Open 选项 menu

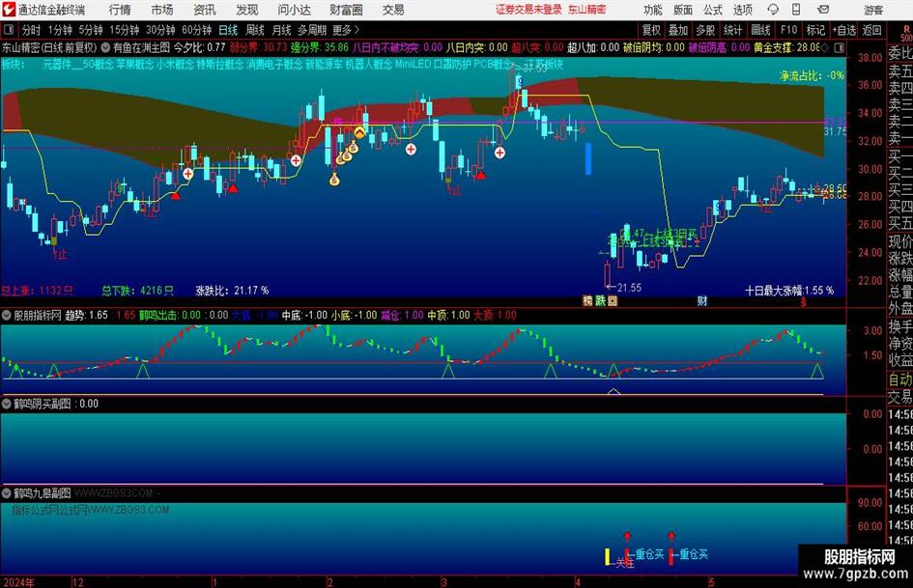point(742,10)
